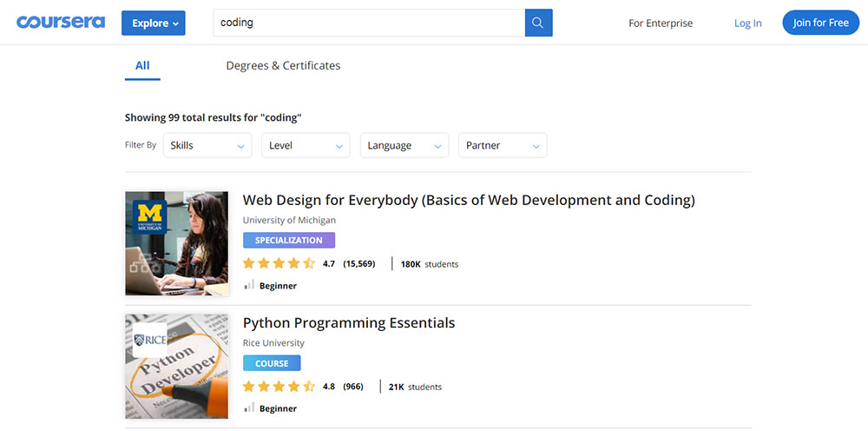Screen dimensions: 868x431
Task: Click the Coursera logo
Action: (61, 23)
